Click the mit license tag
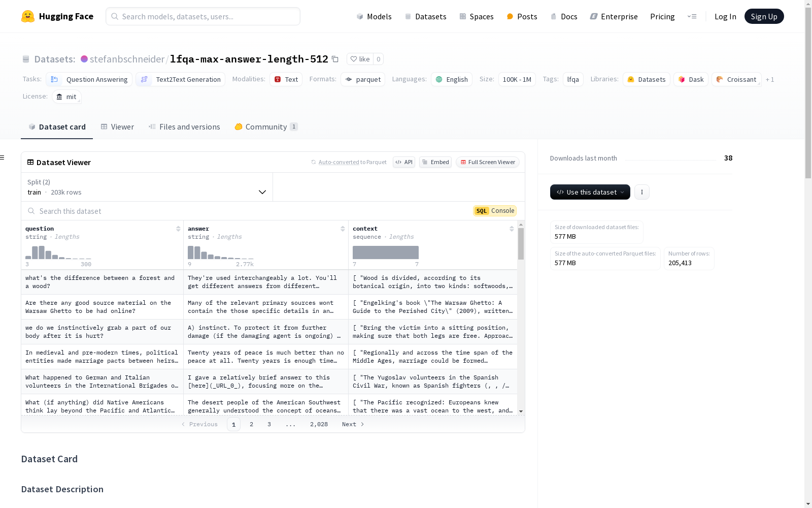The width and height of the screenshot is (812, 508). click(x=66, y=97)
